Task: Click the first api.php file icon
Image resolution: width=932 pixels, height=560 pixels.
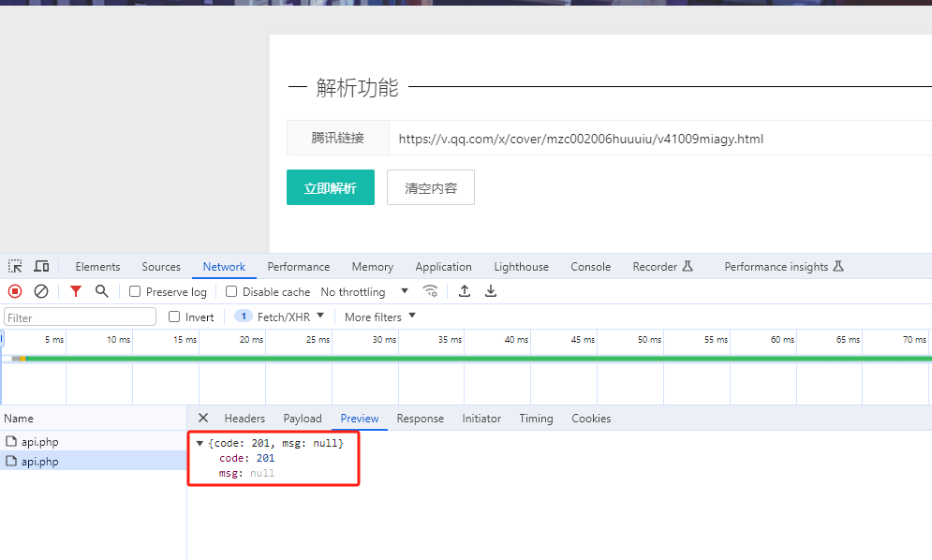Action: (10, 441)
